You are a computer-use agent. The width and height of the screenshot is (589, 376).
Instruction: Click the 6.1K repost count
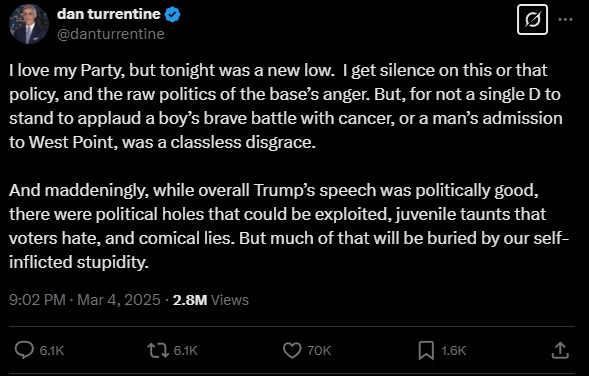coord(185,350)
